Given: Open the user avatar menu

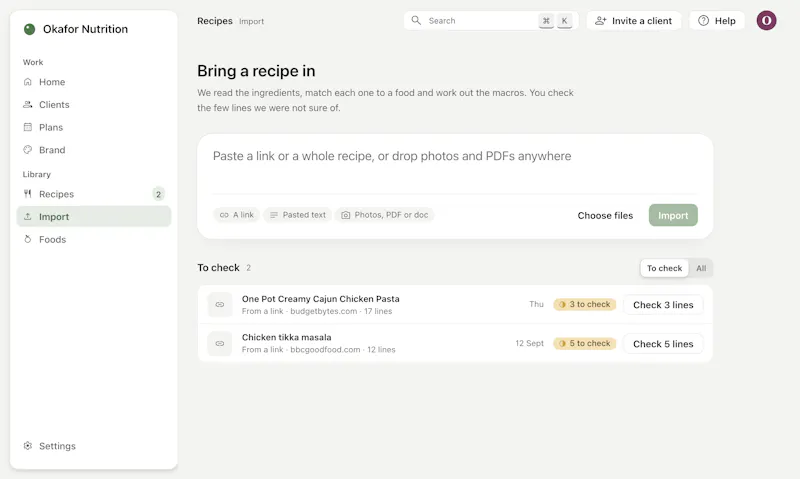Looking at the screenshot, I should coord(766,21).
